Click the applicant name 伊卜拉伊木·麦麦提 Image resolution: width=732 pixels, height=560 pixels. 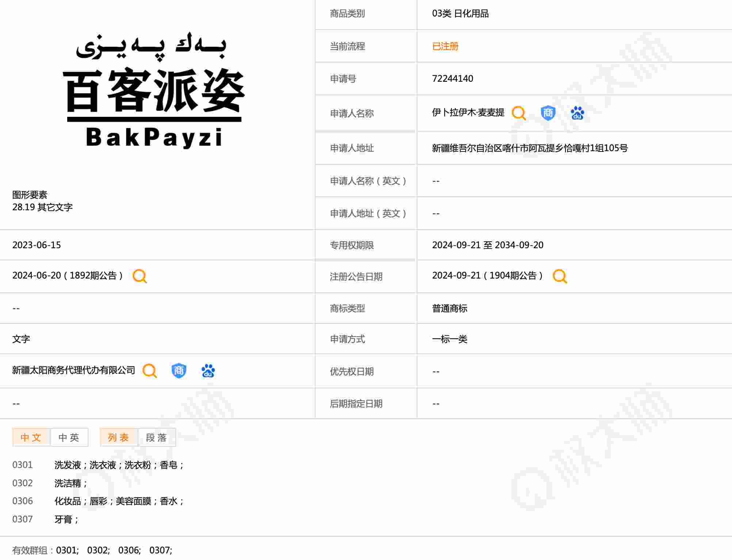pyautogui.click(x=468, y=112)
